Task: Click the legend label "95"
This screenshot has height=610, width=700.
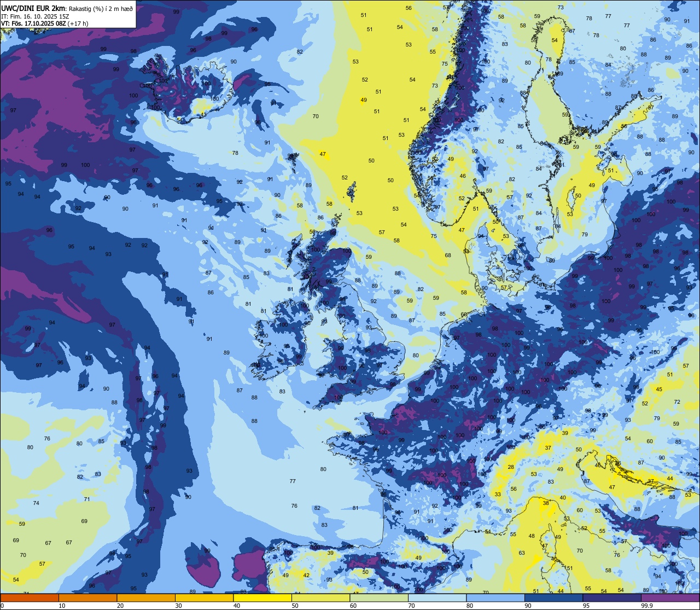Action: pos(586,606)
